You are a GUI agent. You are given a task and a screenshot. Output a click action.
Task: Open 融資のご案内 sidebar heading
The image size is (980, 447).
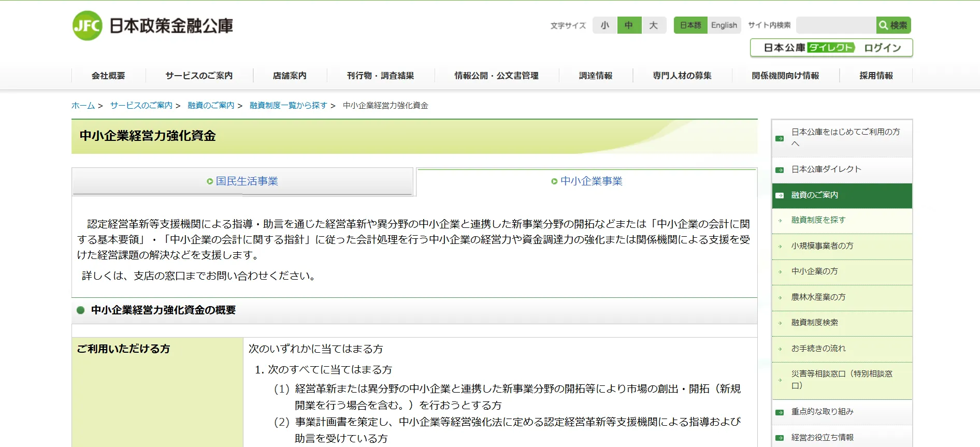point(842,196)
